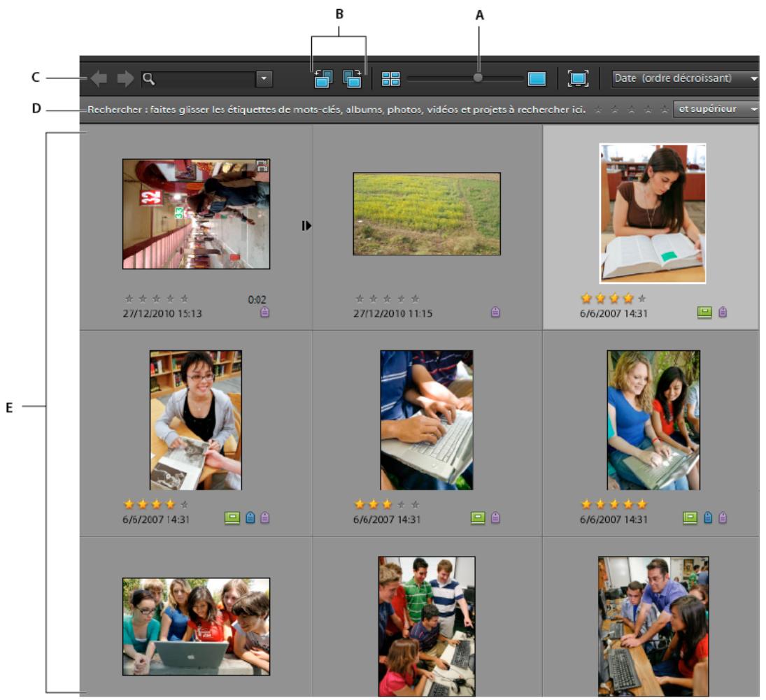Give the 27/12/2010 11:15 field photo five stars

coord(416,299)
